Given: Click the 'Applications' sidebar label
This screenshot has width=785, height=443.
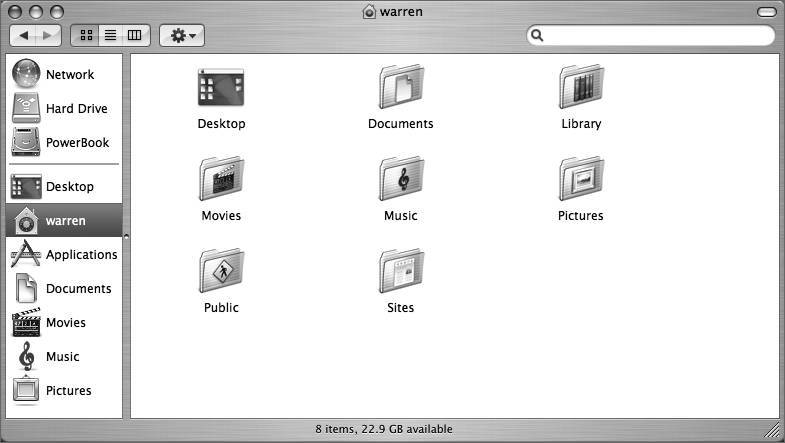Looking at the screenshot, I should click(82, 255).
